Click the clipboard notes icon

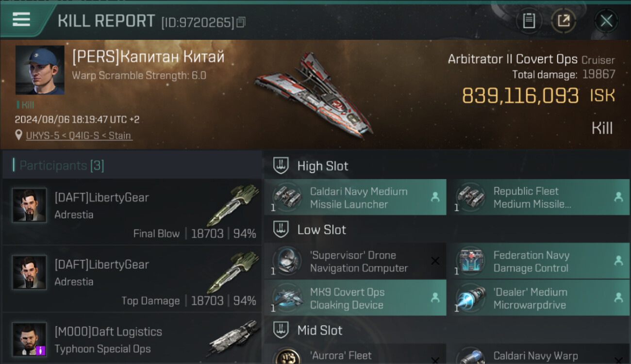pos(529,21)
